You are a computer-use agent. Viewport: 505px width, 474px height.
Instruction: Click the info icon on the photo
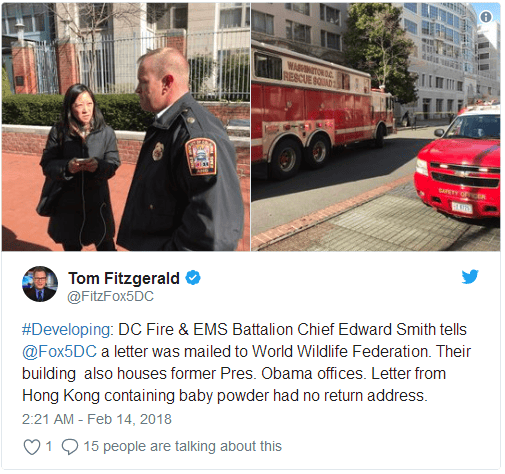[486, 17]
